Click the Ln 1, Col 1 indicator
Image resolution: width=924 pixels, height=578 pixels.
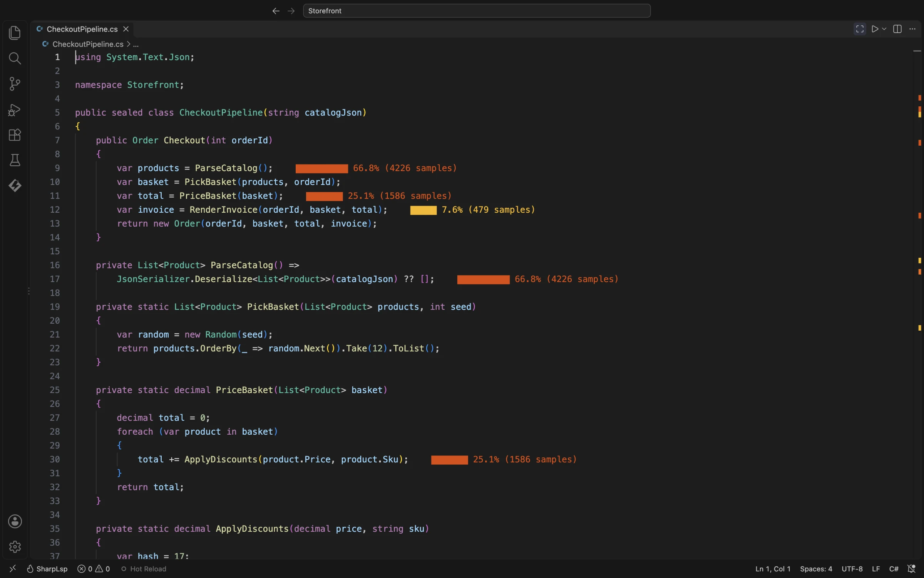click(x=773, y=569)
